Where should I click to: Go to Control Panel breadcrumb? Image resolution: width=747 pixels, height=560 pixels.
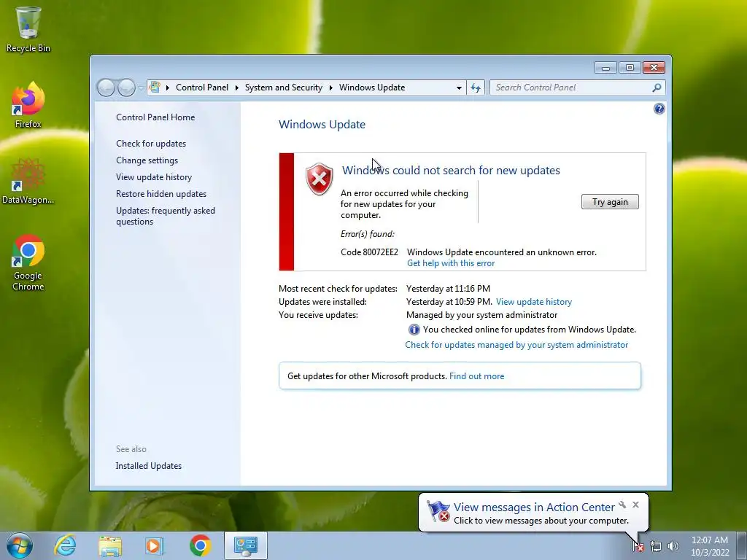click(x=202, y=87)
